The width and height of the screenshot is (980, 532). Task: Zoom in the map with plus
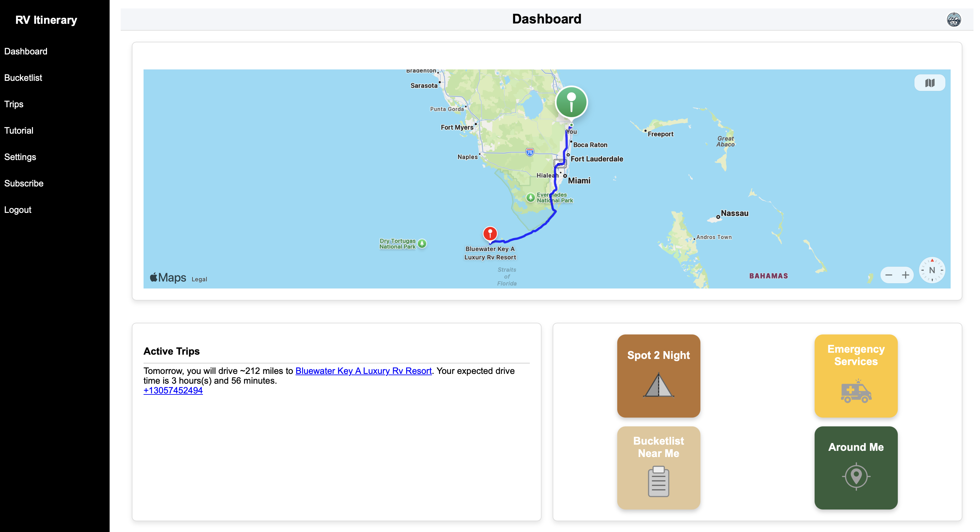point(905,275)
